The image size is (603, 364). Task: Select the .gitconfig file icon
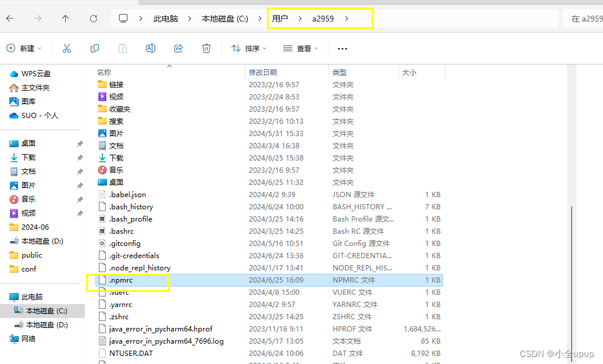click(102, 243)
